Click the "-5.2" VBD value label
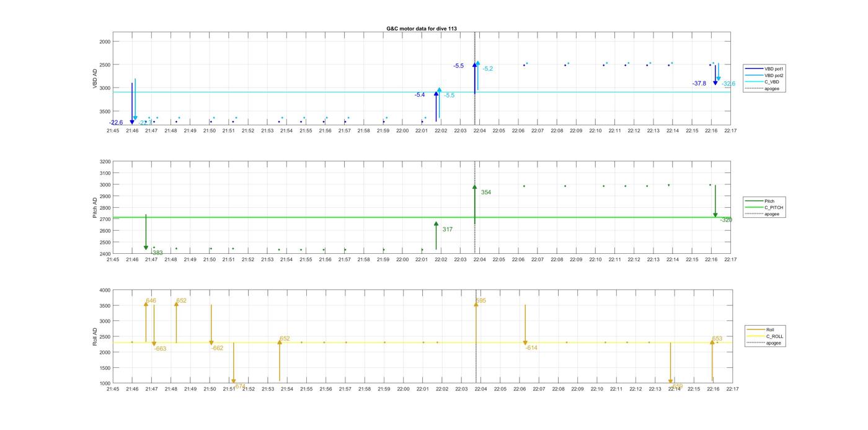 click(x=488, y=69)
